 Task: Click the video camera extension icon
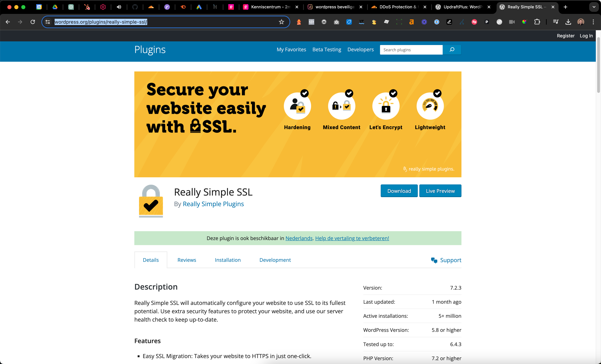[512, 22]
